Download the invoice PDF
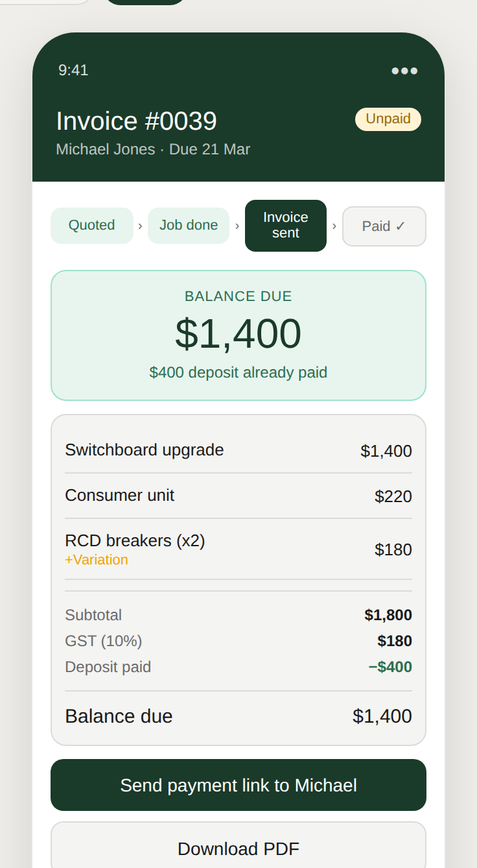 tap(238, 849)
